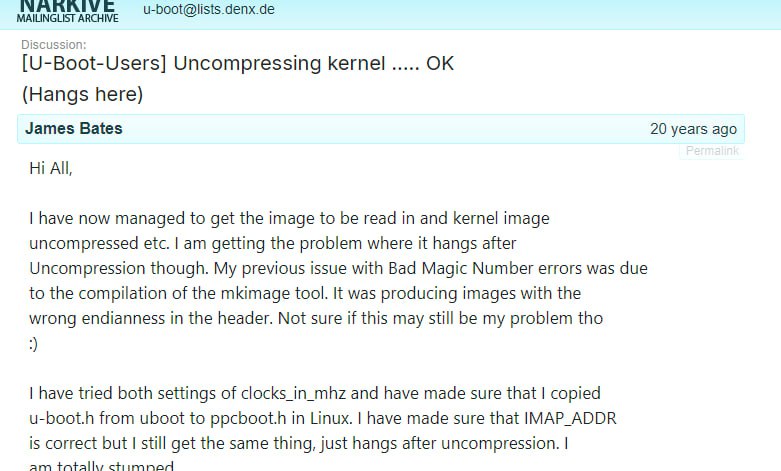Screen dimensions: 781x471
Task: Click the Narkive logo
Action: 67,8
